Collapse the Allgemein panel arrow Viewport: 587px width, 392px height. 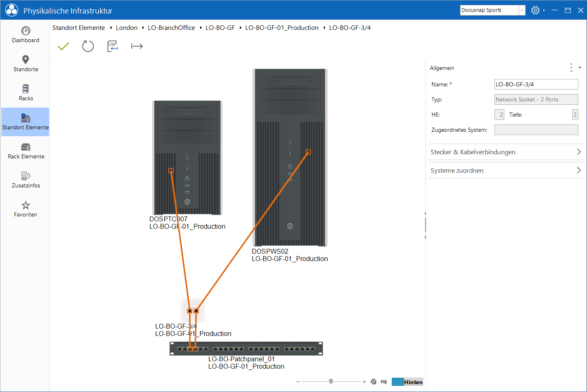[x=580, y=68]
